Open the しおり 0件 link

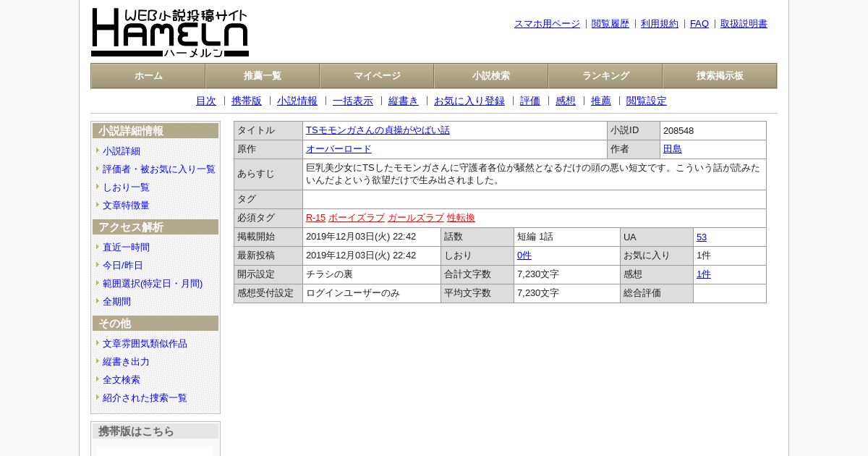point(524,256)
